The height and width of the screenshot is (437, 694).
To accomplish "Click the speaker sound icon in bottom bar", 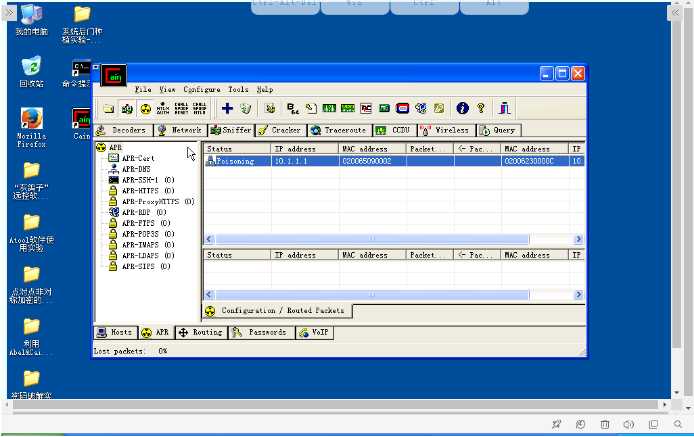I will pyautogui.click(x=628, y=425).
